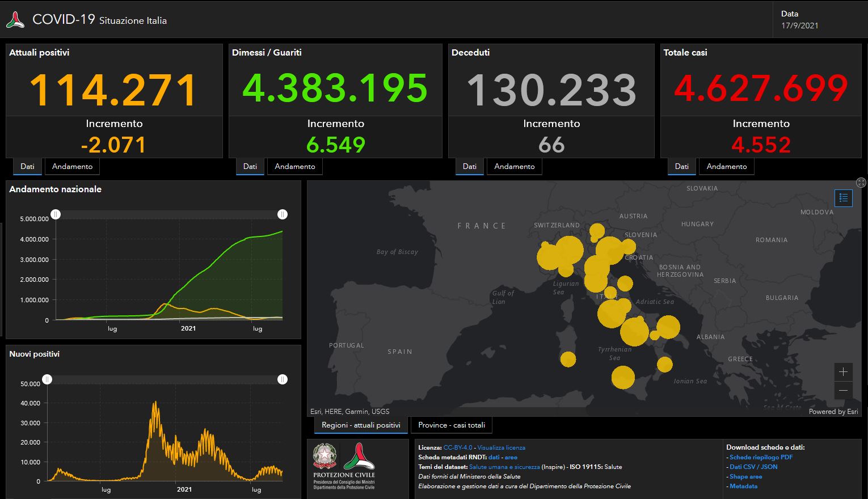Viewport: 868px width, 499px height.
Task: Show Andamento for Totale casi
Action: click(x=727, y=167)
